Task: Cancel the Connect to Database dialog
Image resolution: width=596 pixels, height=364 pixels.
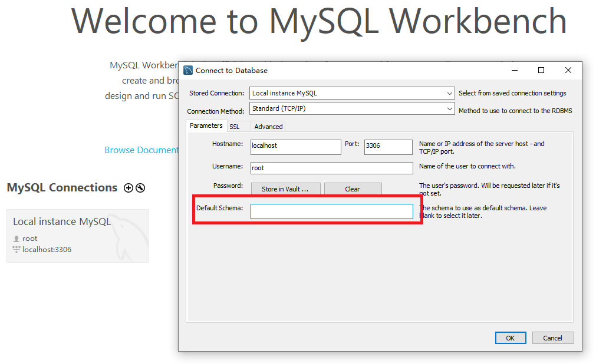Action: pyautogui.click(x=552, y=337)
